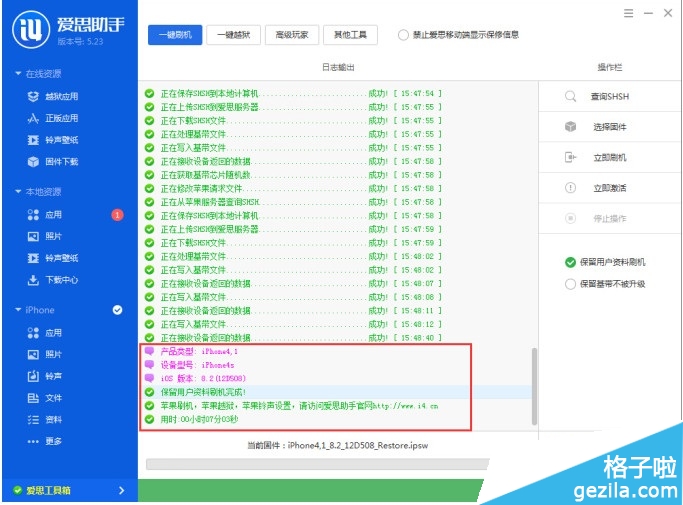683x505 pixels.
Task: Open 更多 under iPhone section
Action: click(x=44, y=441)
